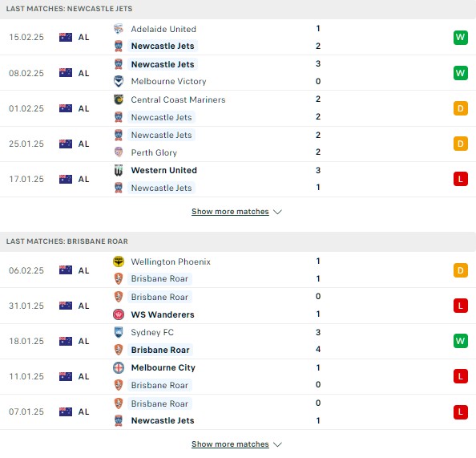Click chevron beside Newcastle Jets Show more matches
The width and height of the screenshot is (476, 458).
[277, 212]
